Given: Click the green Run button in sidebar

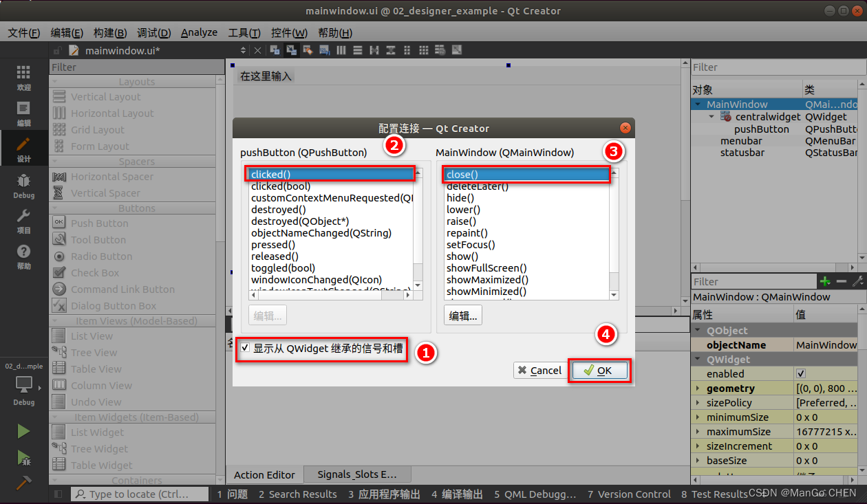Looking at the screenshot, I should click(x=23, y=431).
